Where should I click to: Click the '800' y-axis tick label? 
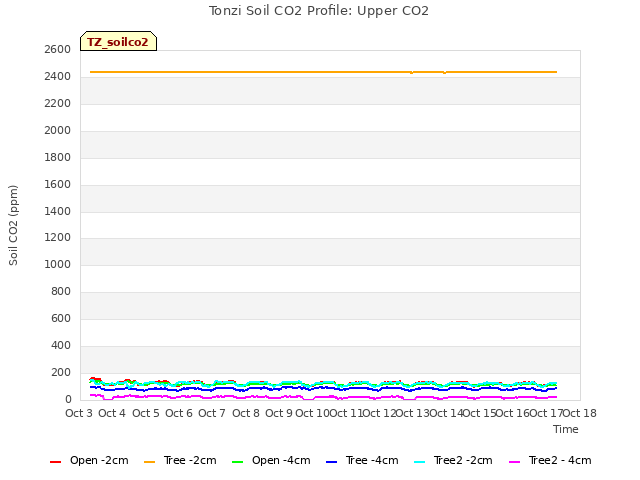(61, 291)
